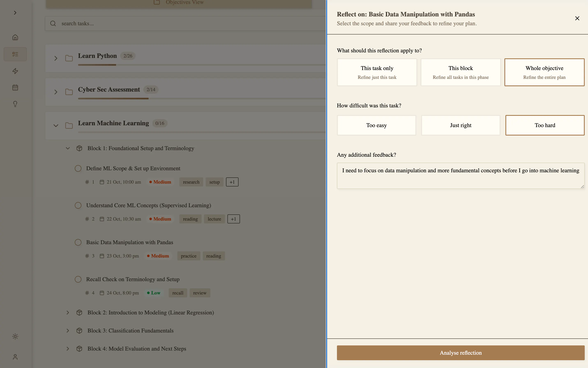
Task: Click the Learn Python folder icon
Action: pos(69,58)
